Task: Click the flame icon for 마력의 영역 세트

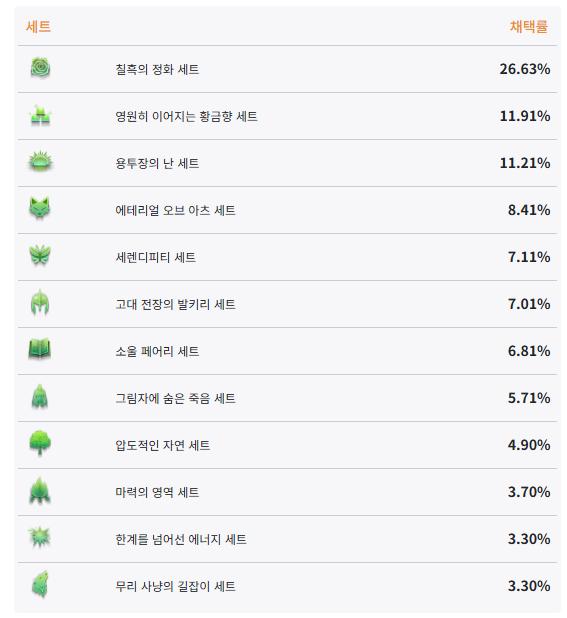Action: point(40,491)
